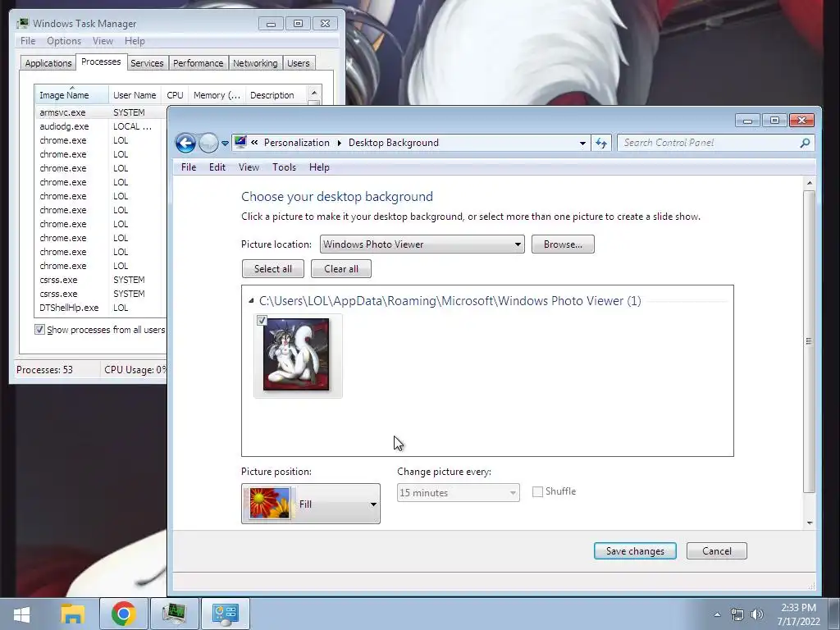Click scroll up arrow in Desktop Background window

pos(810,183)
